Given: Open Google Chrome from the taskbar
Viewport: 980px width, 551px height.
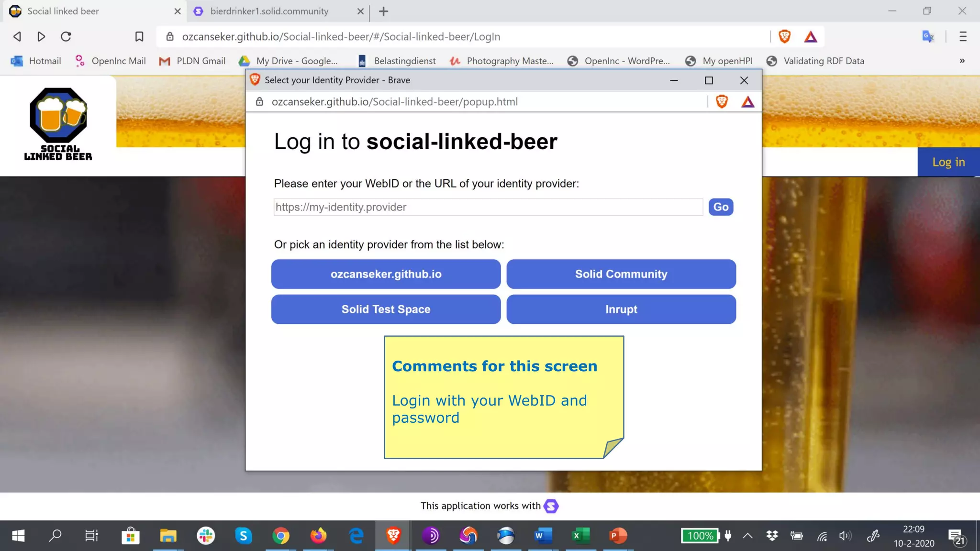Looking at the screenshot, I should (281, 536).
